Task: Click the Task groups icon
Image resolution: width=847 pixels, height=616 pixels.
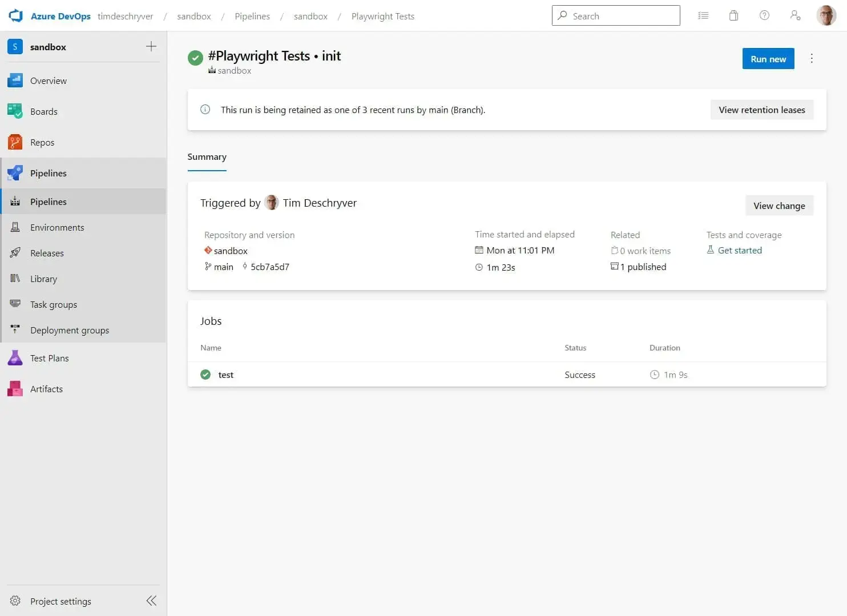Action: click(15, 304)
